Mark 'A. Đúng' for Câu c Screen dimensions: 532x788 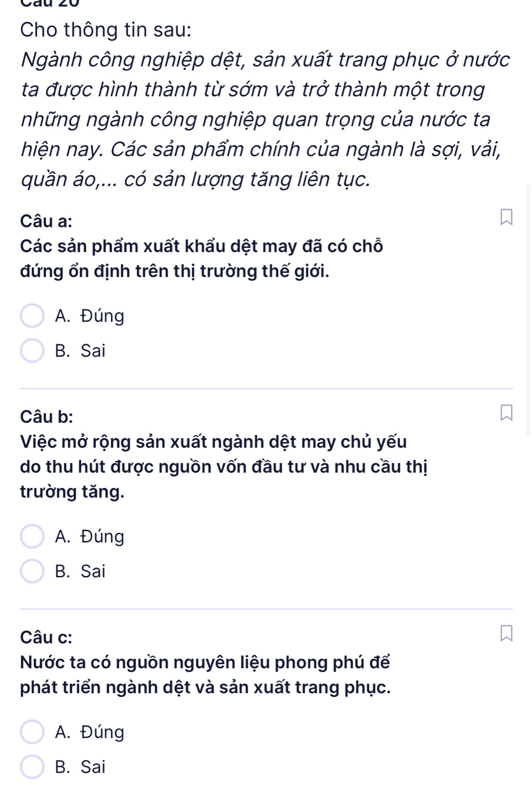tap(32, 732)
